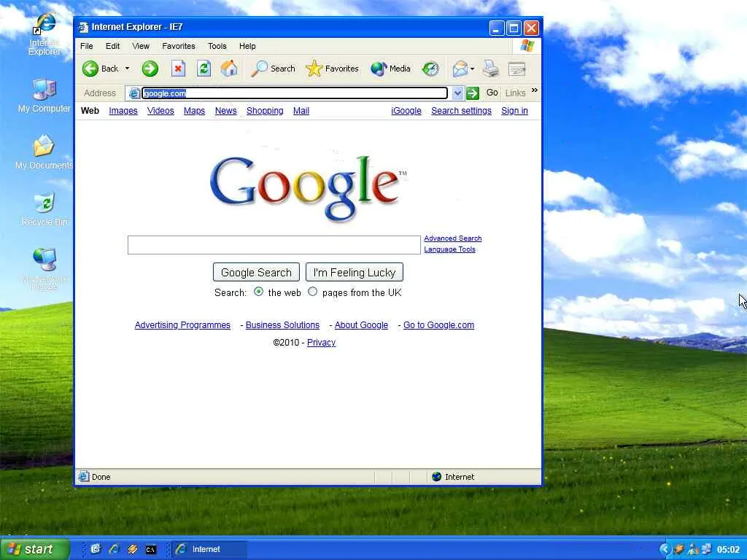Image resolution: width=747 pixels, height=560 pixels.
Task: Click the Go to Google.com link
Action: pos(438,325)
